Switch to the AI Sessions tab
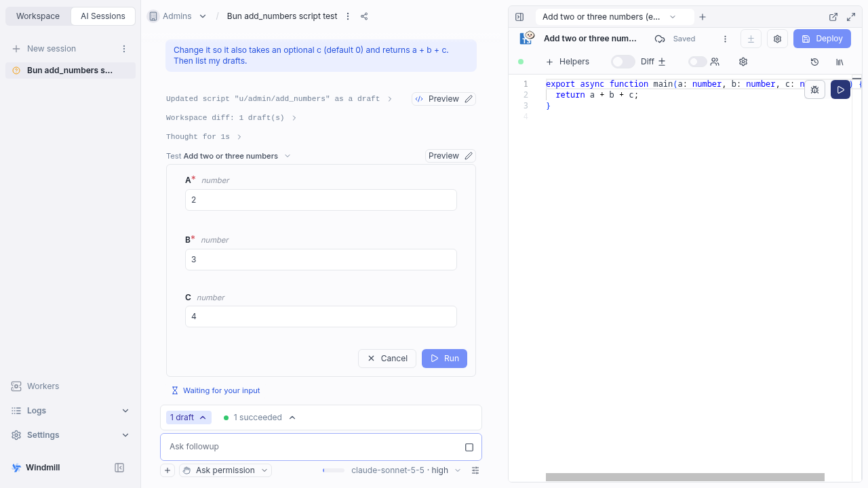This screenshot has width=868, height=488. (103, 16)
